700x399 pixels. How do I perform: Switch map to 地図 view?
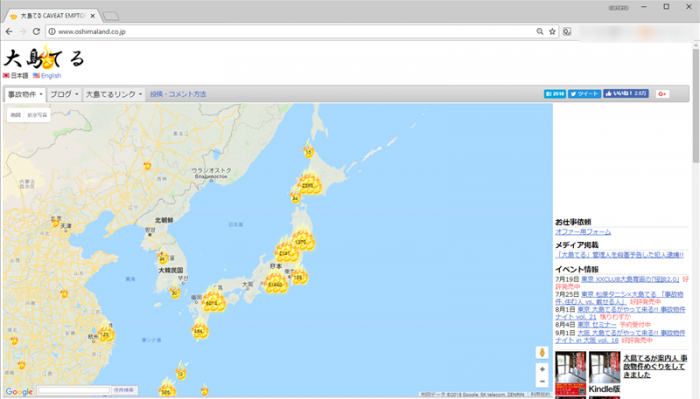coord(16,115)
